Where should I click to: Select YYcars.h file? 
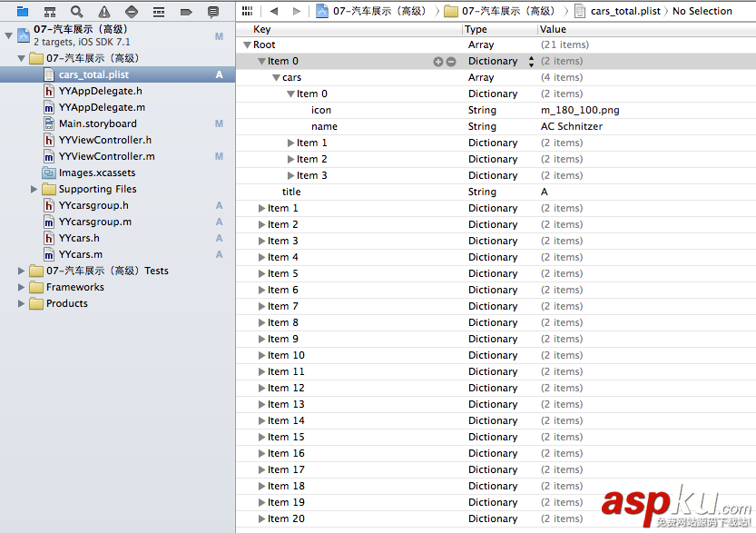click(79, 238)
